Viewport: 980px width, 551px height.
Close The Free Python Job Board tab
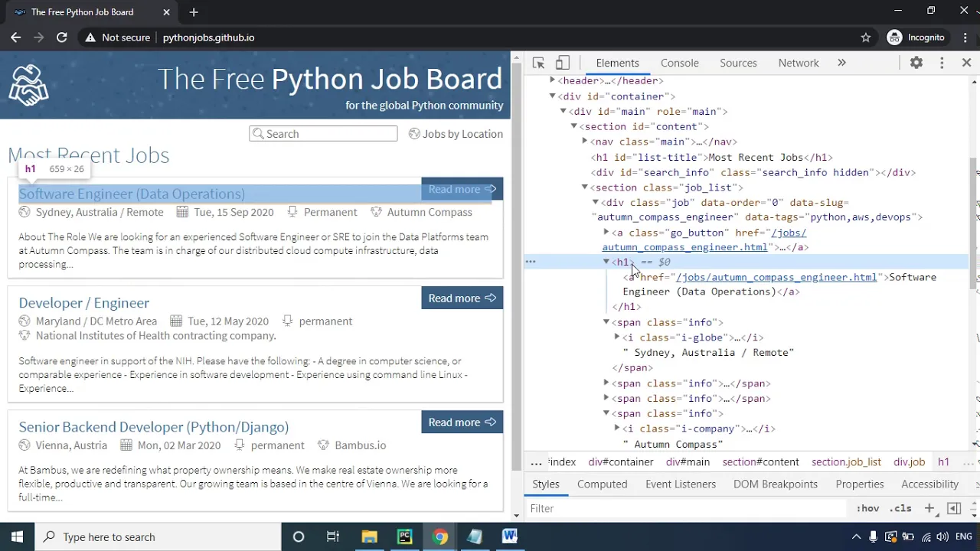pyautogui.click(x=167, y=12)
